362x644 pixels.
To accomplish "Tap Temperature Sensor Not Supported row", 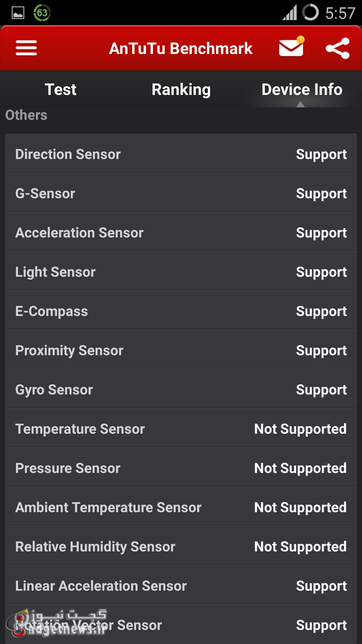I will 181,429.
